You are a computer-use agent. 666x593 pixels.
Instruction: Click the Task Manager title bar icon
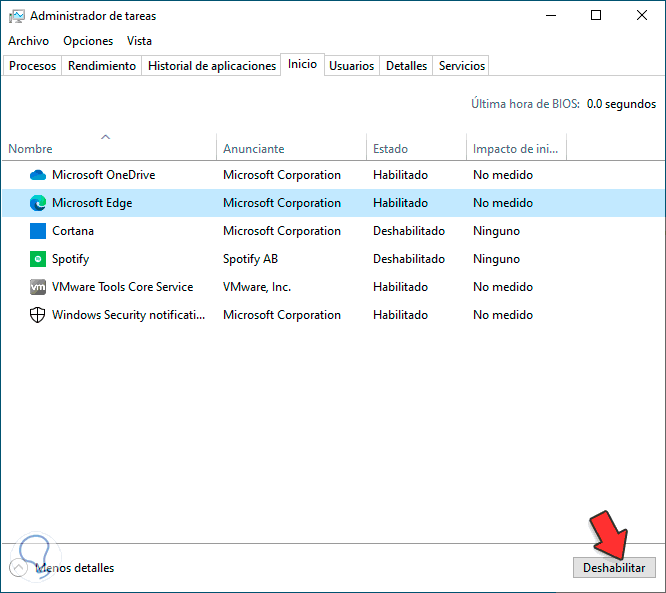click(x=17, y=16)
